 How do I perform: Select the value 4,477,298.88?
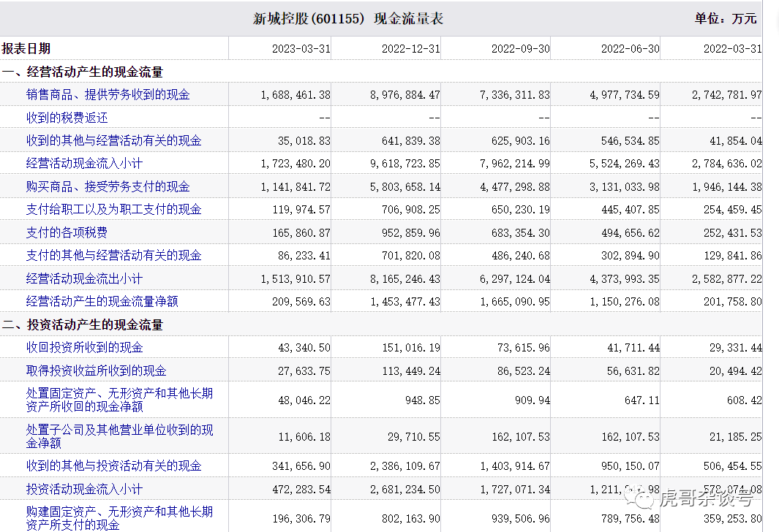click(515, 187)
